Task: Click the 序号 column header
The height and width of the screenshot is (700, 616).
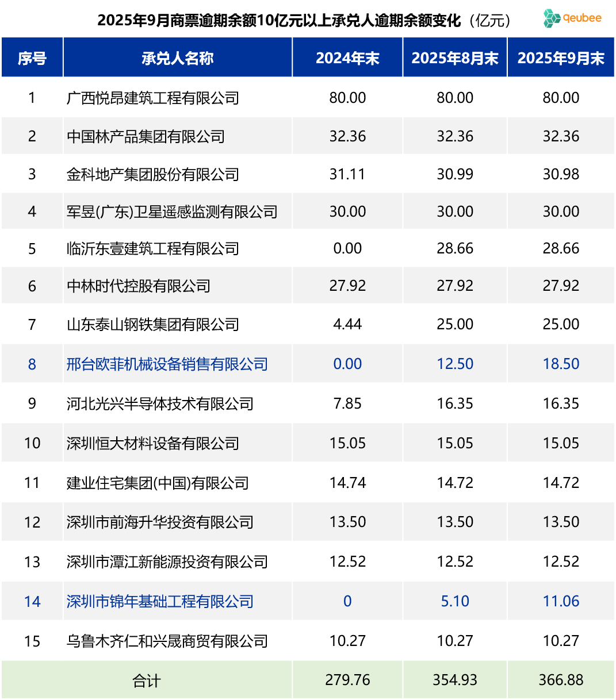Action: (32, 58)
